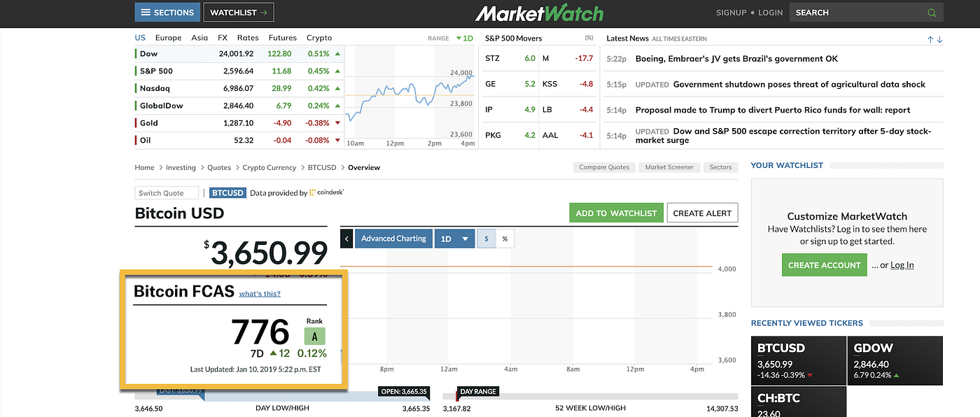Click the S&P 500 index row

[x=239, y=71]
